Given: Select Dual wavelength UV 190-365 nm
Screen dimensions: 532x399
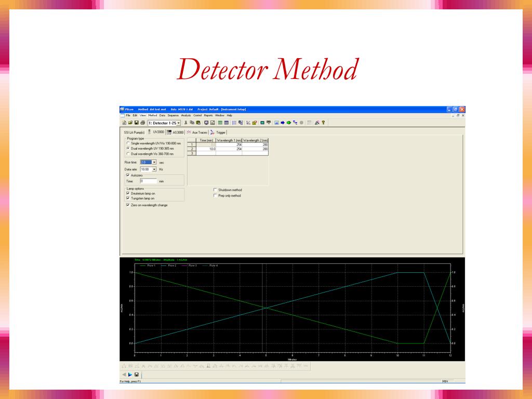Looking at the screenshot, I should click(x=128, y=148).
